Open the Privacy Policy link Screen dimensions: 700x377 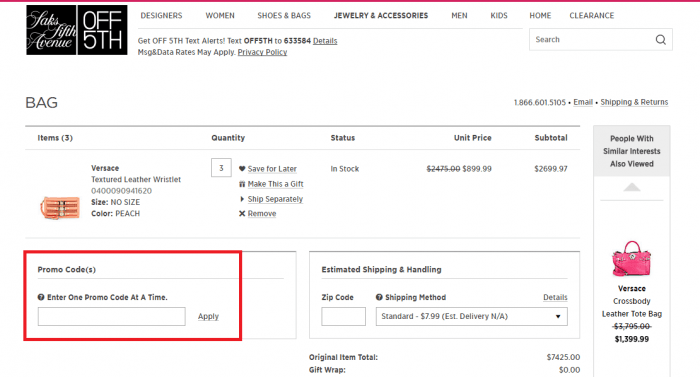click(x=262, y=52)
